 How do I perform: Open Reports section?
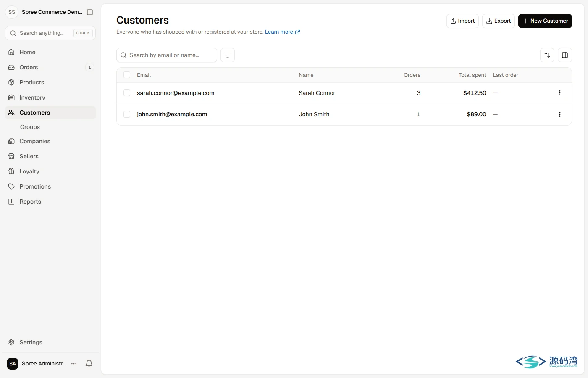tap(50, 202)
